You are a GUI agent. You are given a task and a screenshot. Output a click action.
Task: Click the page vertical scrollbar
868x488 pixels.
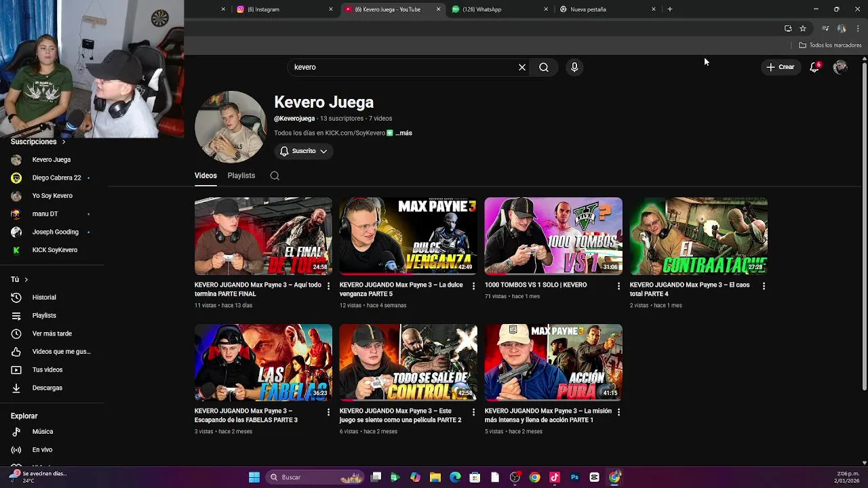pos(864,227)
